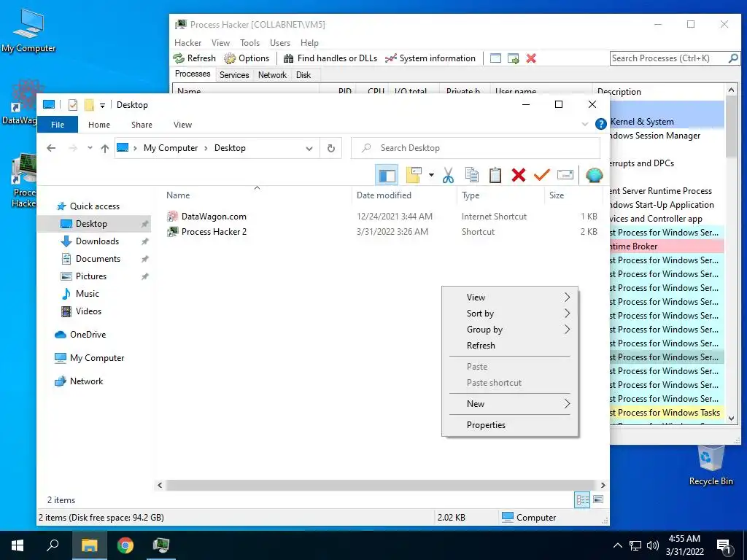Open the Home ribbon tab

99,125
